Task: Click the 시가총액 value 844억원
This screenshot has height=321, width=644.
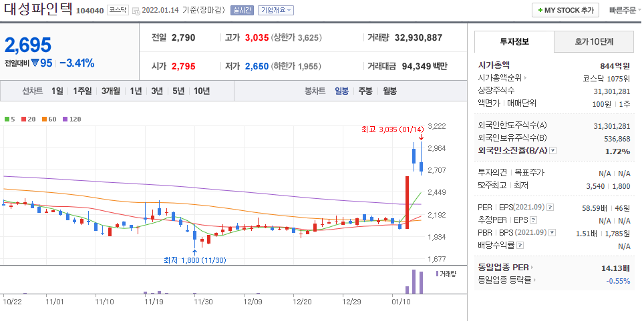Action: coord(615,65)
